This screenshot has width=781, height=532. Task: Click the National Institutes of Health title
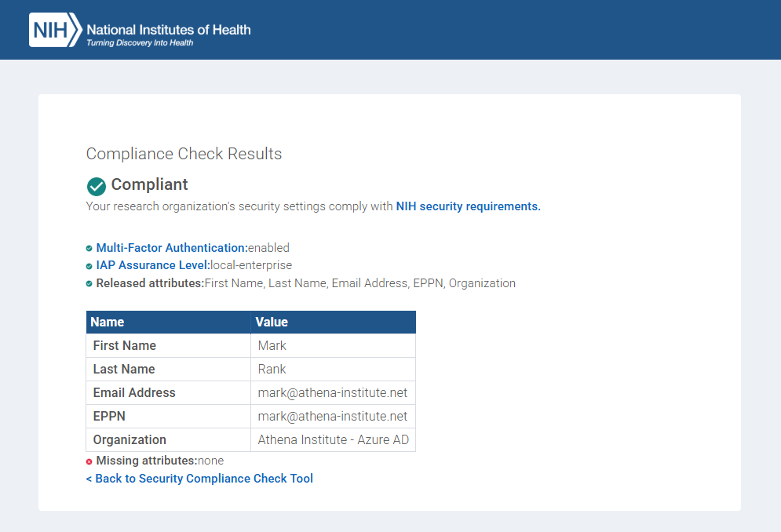click(x=168, y=30)
